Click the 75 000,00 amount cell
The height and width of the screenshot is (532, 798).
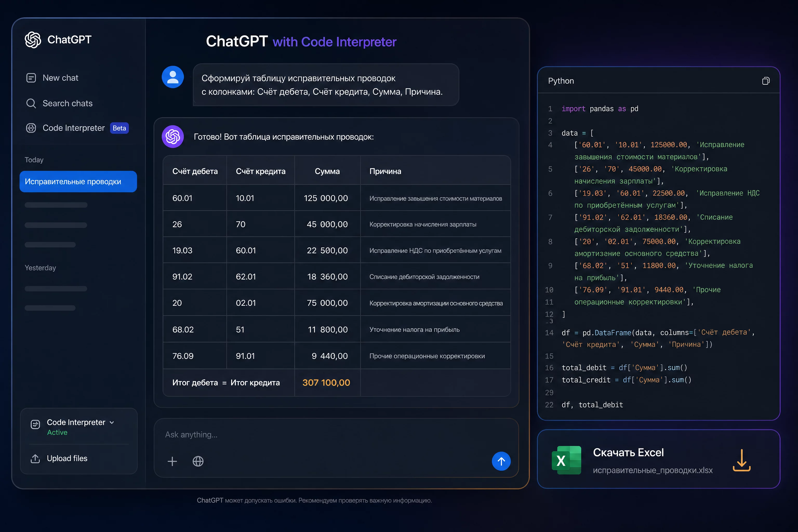pos(327,303)
